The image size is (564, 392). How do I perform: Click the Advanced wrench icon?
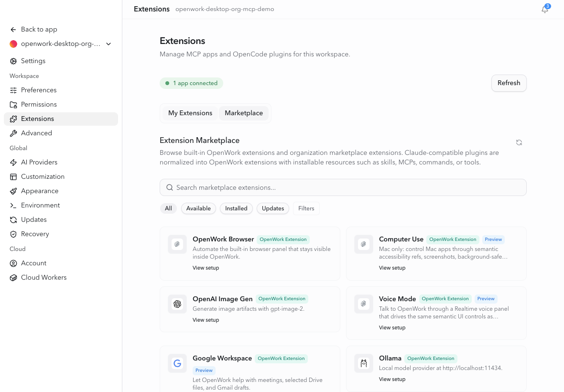pyautogui.click(x=13, y=133)
